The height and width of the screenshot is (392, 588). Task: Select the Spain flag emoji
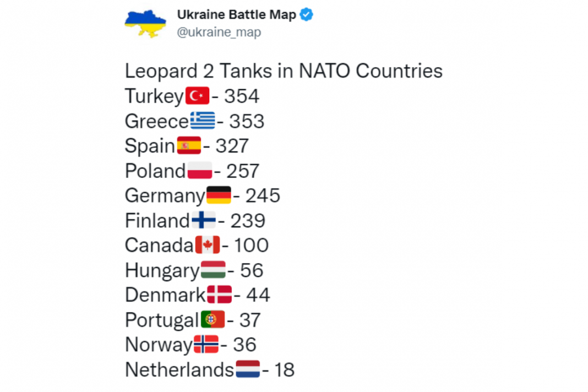189,146
